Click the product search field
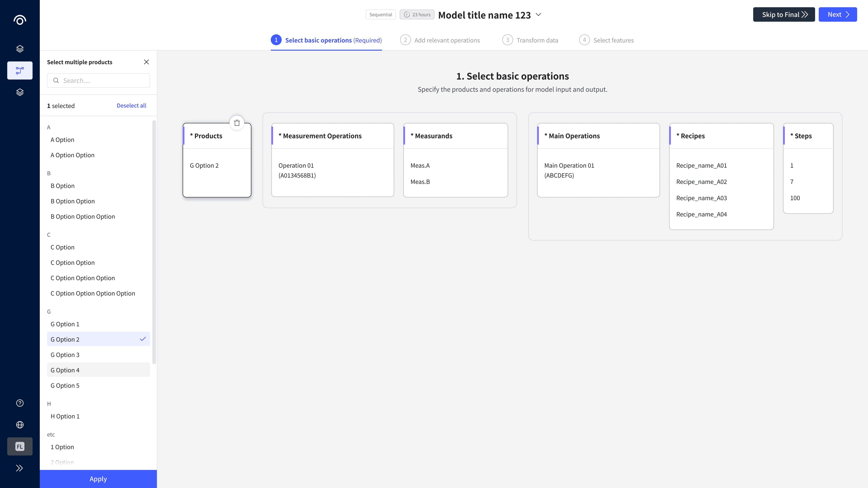 98,80
